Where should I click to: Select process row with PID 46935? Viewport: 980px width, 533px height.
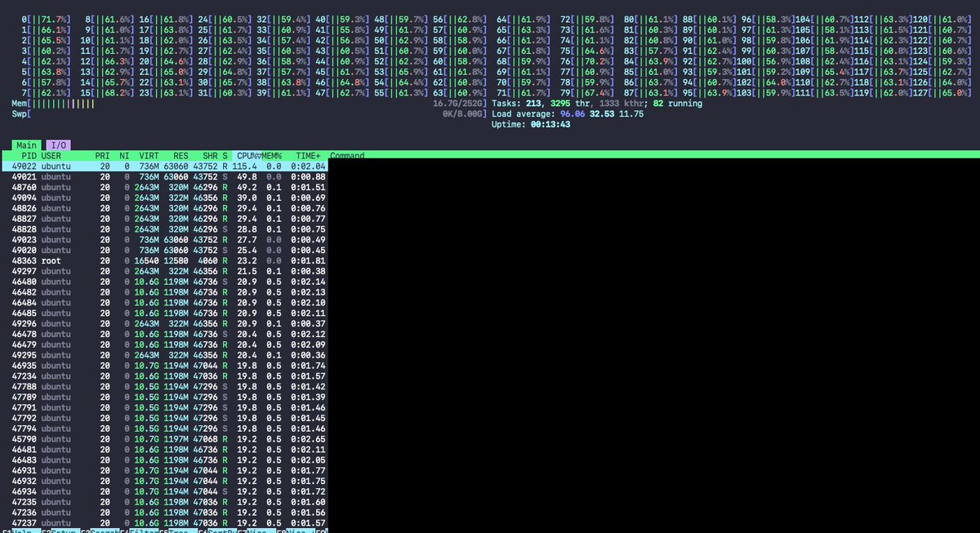click(x=163, y=366)
